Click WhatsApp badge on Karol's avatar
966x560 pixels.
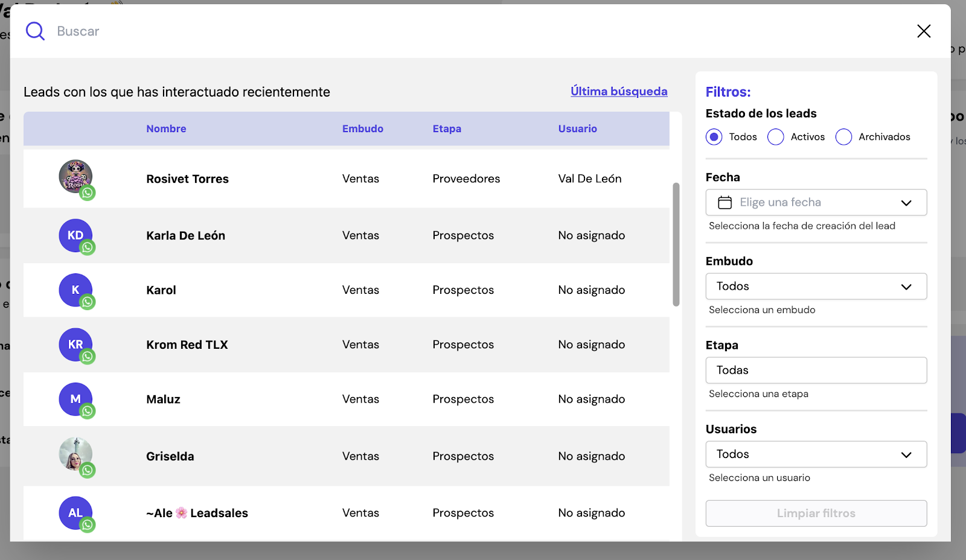[x=88, y=302]
